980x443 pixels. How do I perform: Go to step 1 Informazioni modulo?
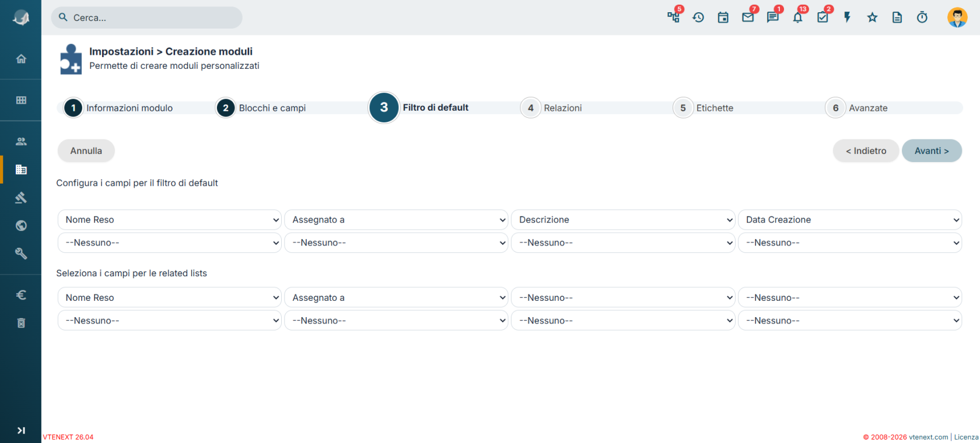(x=118, y=108)
